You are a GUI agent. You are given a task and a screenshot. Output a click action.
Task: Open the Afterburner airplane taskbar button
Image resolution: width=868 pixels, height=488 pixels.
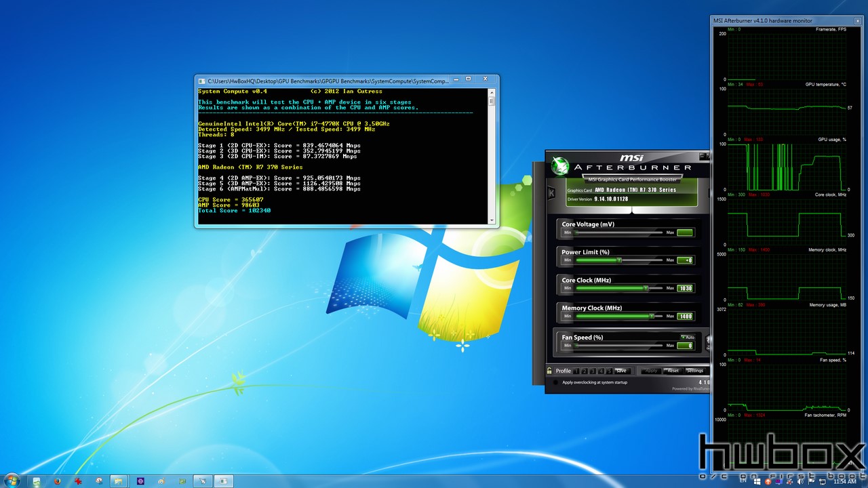coord(203,481)
